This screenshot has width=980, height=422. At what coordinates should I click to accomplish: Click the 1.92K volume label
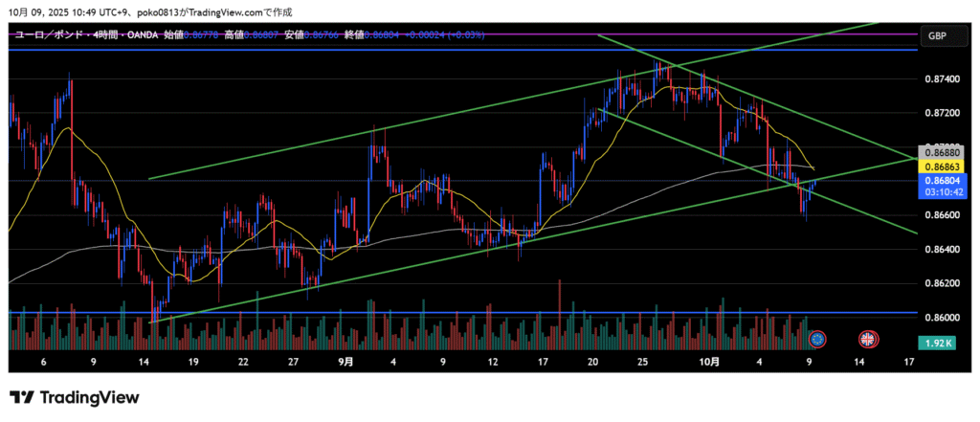click(936, 343)
